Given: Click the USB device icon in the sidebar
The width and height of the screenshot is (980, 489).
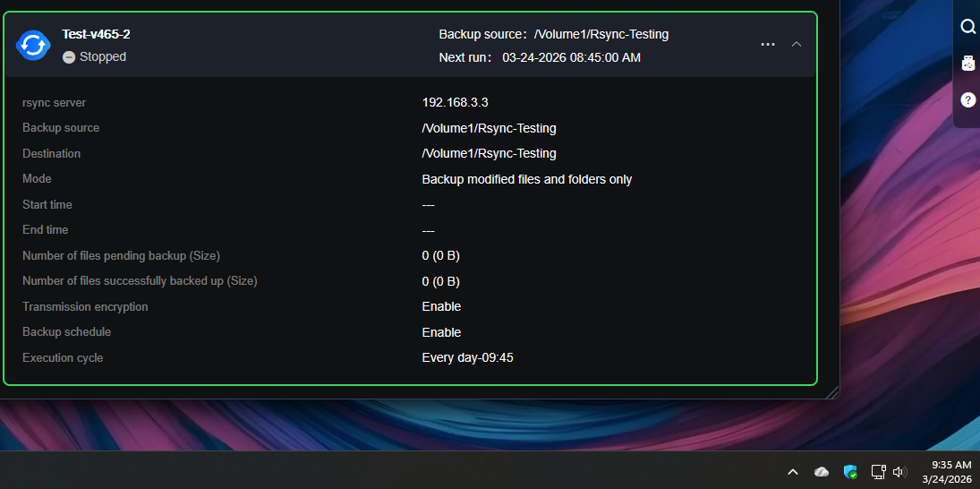Looking at the screenshot, I should 967,64.
